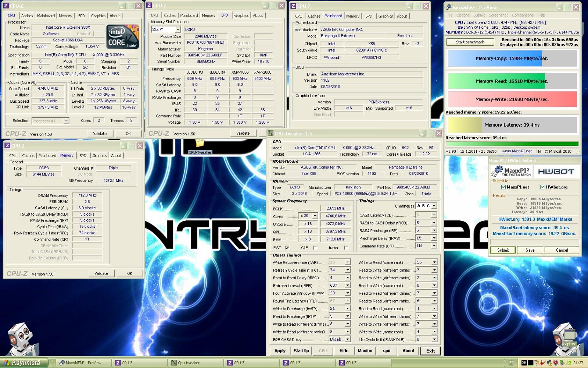Click the Start benchmark button
Image resolution: width=588 pixels, height=368 pixels.
(x=470, y=42)
